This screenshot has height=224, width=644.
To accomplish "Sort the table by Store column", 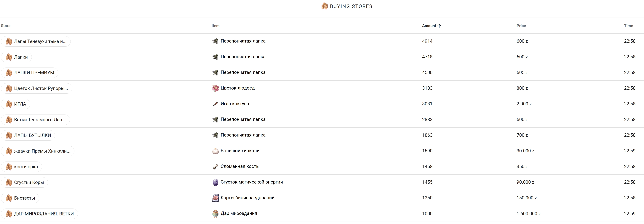I will (x=6, y=26).
